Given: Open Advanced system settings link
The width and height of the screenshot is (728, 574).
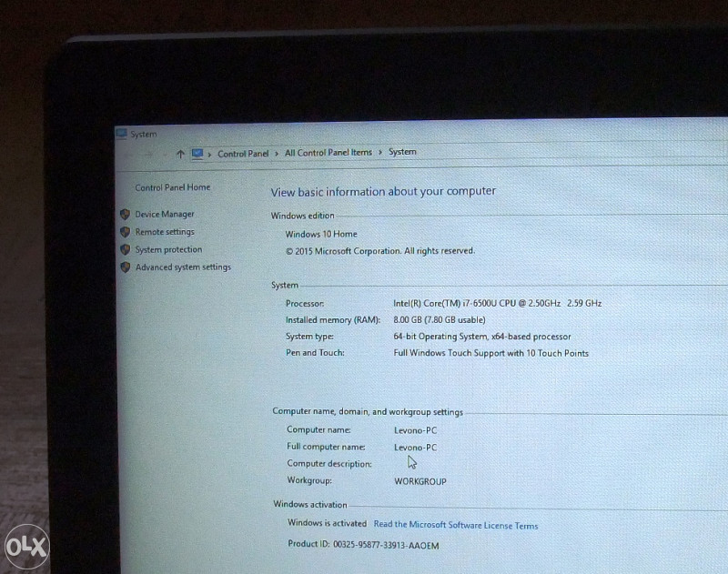Looking at the screenshot, I should click(x=183, y=267).
